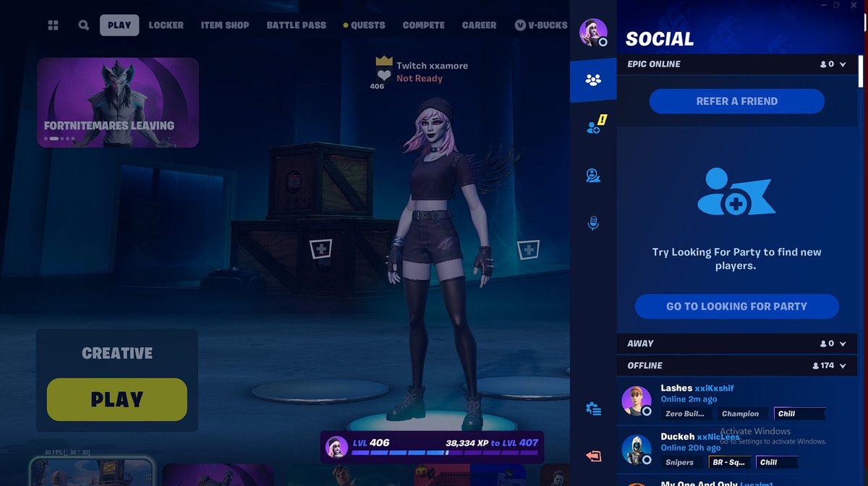Open Fortnitemares Leaving news banner

(118, 103)
